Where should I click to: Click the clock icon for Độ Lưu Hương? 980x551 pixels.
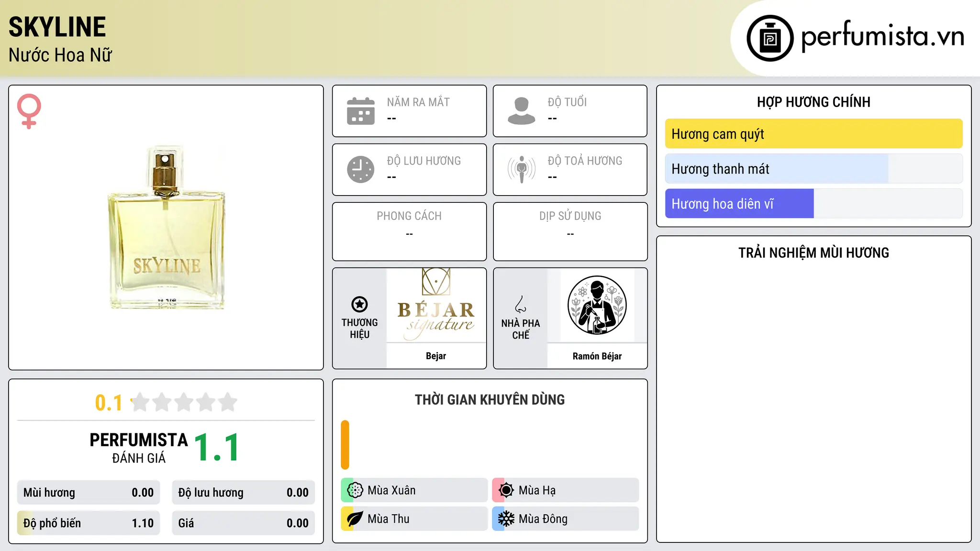pyautogui.click(x=361, y=169)
